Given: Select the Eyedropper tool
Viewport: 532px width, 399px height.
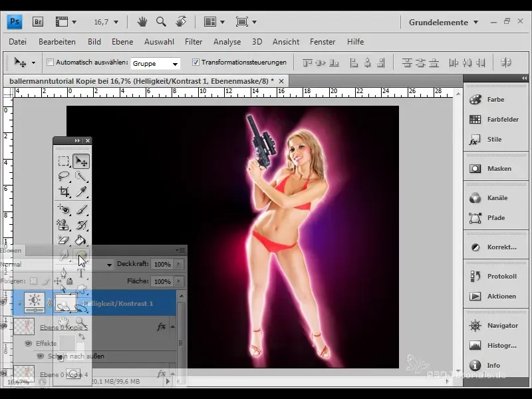Looking at the screenshot, I should [81, 192].
